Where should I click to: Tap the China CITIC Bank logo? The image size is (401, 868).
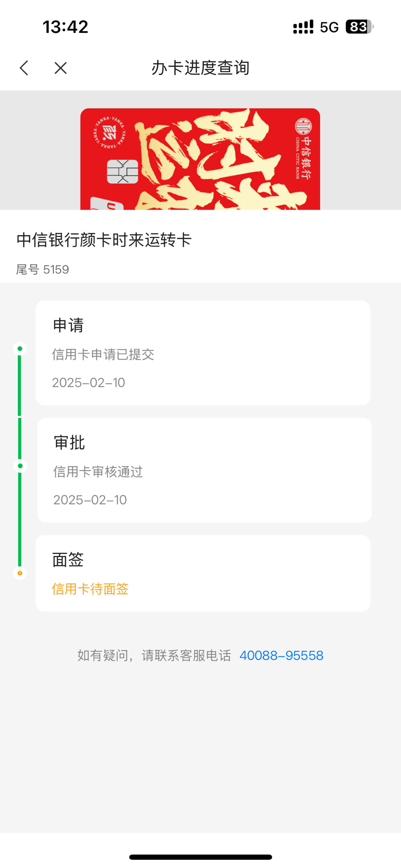(x=303, y=149)
